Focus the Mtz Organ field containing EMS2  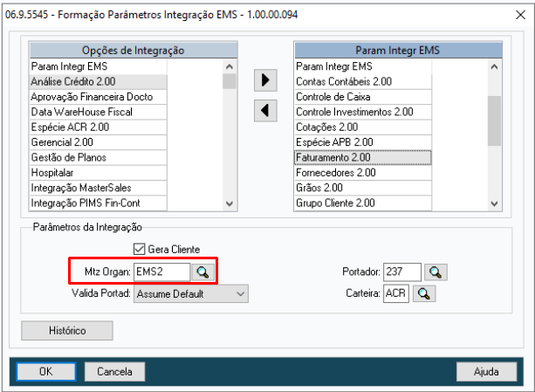pos(161,272)
